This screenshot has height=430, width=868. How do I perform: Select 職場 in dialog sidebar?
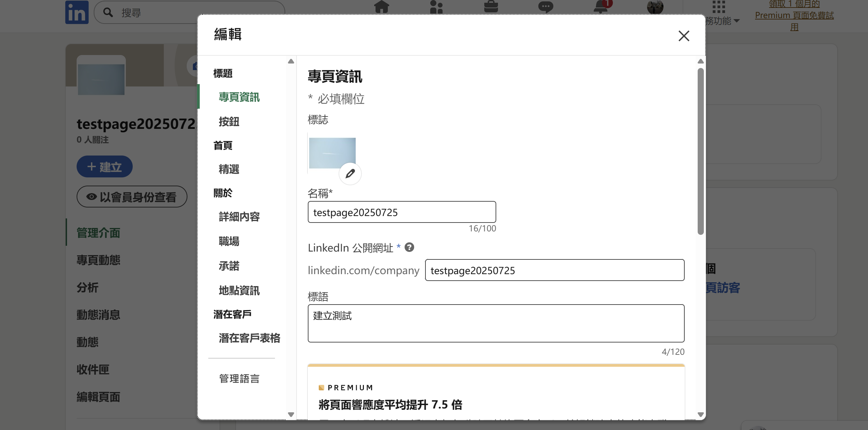(229, 241)
